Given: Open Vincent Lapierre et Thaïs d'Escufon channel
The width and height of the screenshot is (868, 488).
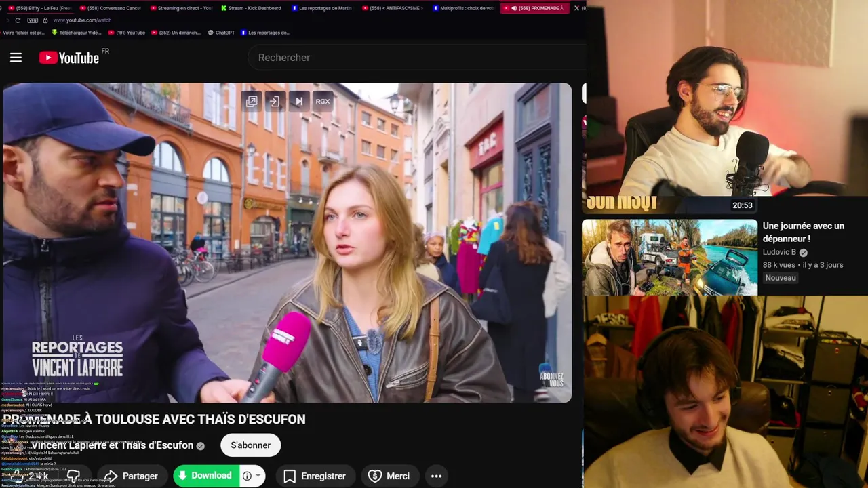Looking at the screenshot, I should pyautogui.click(x=112, y=445).
